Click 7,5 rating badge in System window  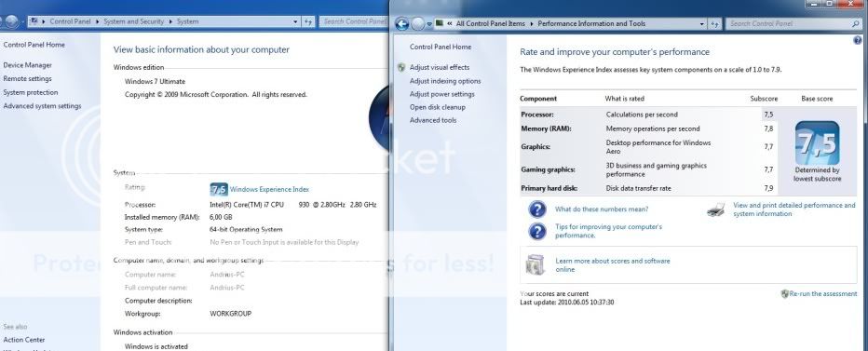click(219, 189)
